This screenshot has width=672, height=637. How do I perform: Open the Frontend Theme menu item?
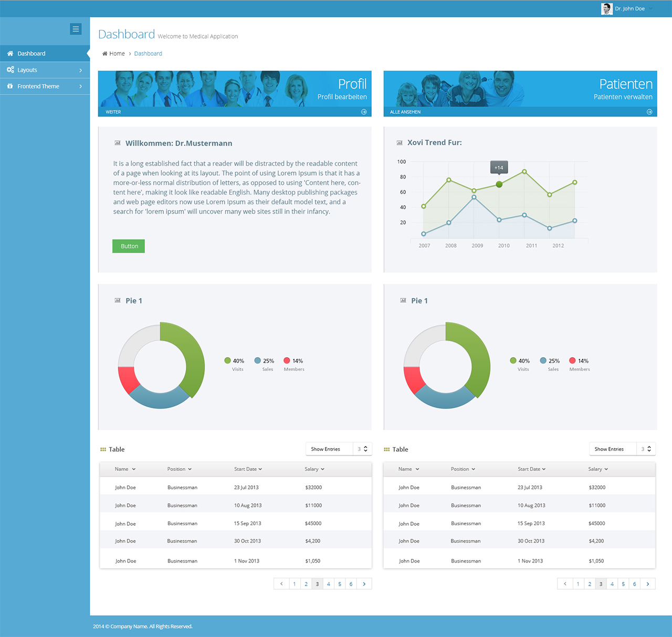tap(38, 86)
